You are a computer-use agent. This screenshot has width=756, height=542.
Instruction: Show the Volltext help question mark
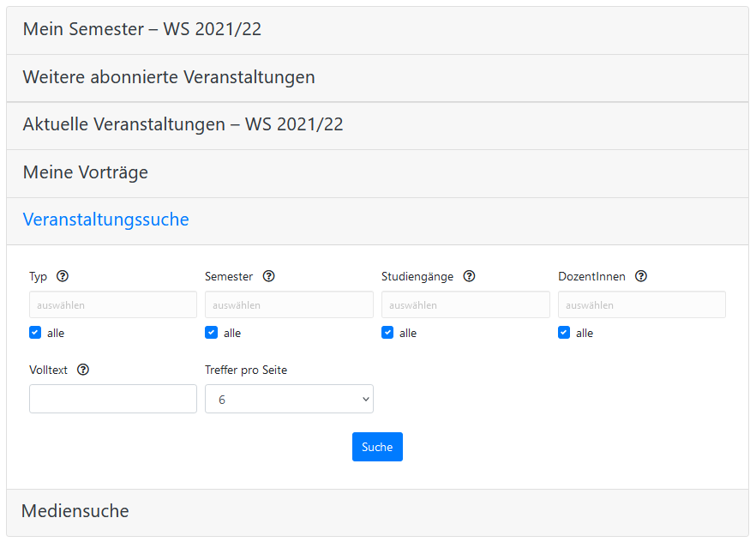(83, 370)
